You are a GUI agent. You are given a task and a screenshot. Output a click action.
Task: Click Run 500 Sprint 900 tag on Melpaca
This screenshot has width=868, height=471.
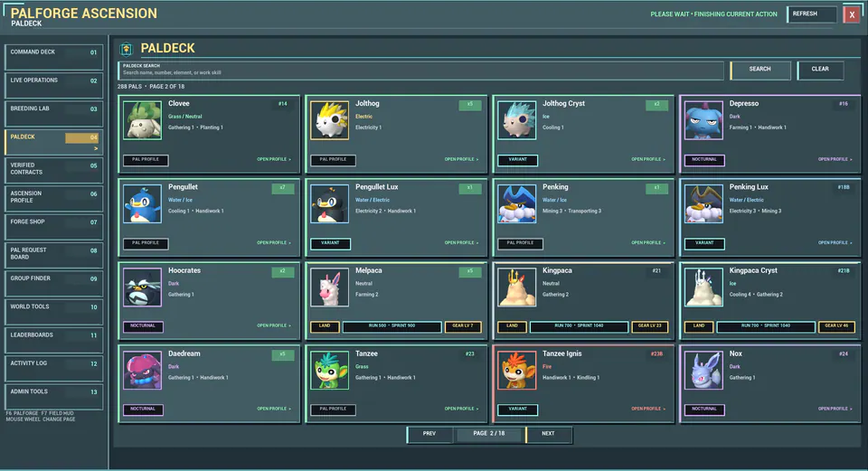click(x=392, y=326)
